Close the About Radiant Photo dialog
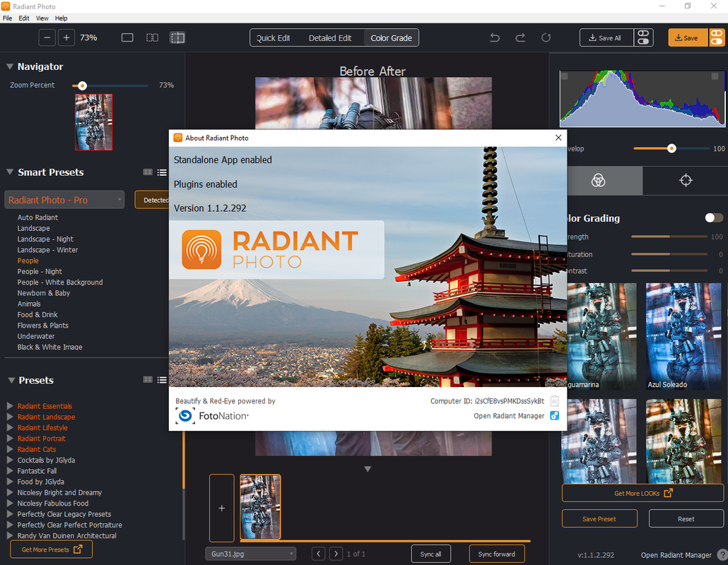The image size is (728, 565). pos(558,138)
